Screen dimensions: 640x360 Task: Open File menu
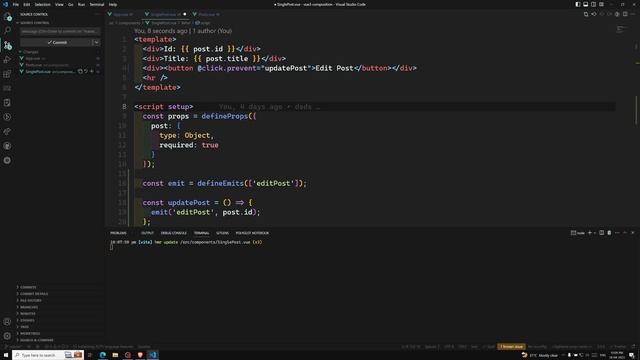coord(16,4)
